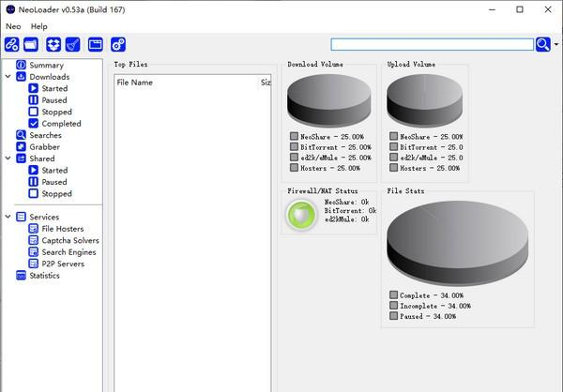The width and height of the screenshot is (563, 392).
Task: Select Grabber in the sidebar
Action: [44, 147]
